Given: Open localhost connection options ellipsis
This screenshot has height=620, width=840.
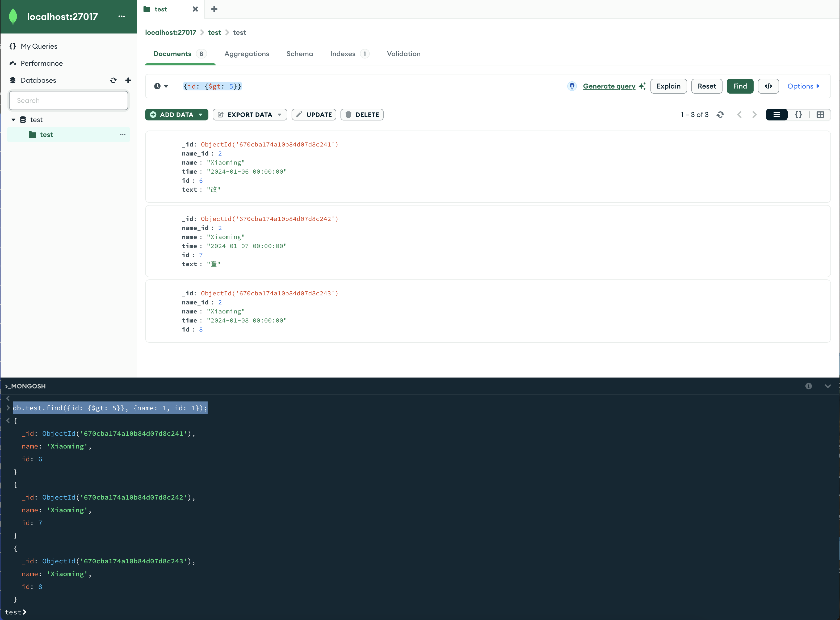Looking at the screenshot, I should 121,16.
